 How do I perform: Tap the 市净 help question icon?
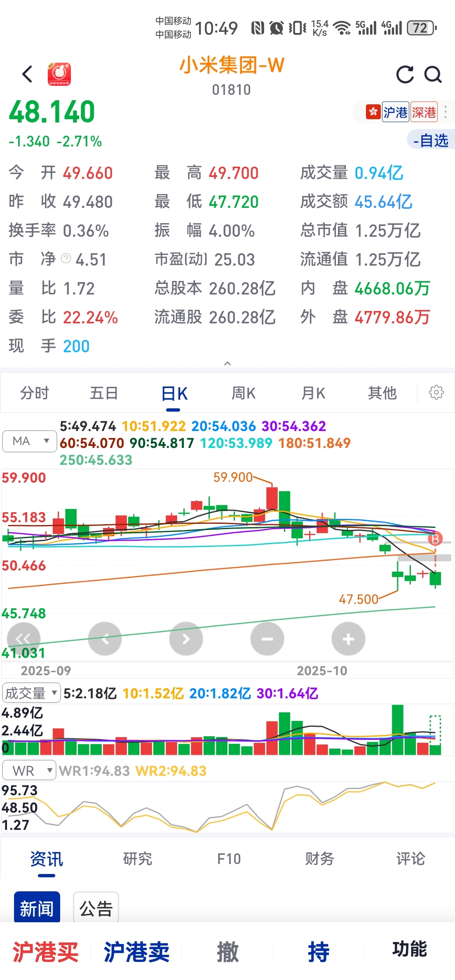[66, 259]
